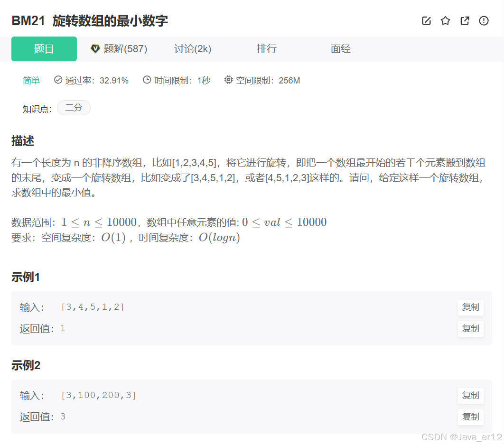This screenshot has width=504, height=445.
Task: Open the 讨论(2k) tab
Action: (192, 48)
